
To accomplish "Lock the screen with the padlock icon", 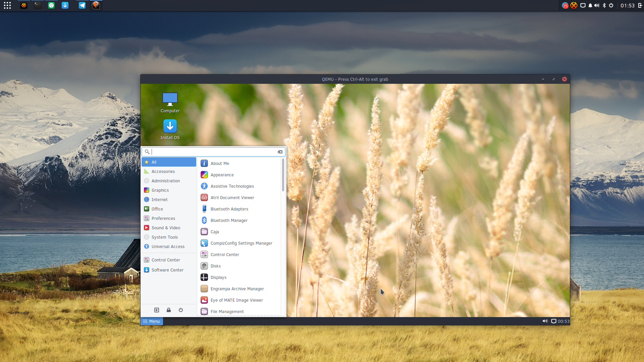I will tap(169, 310).
